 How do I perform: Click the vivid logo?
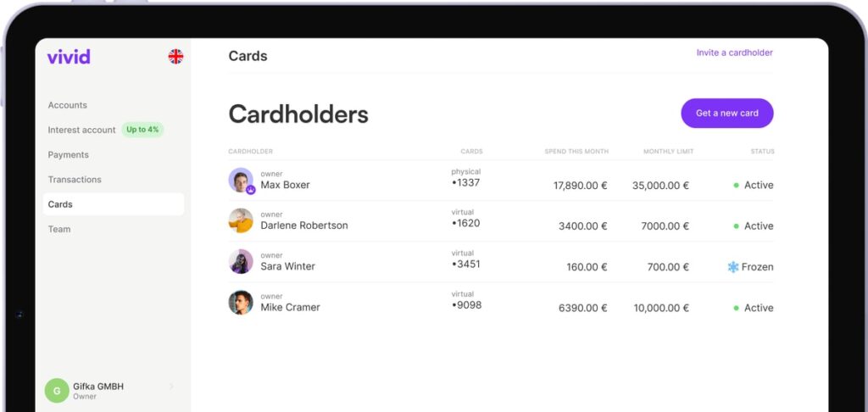[69, 57]
